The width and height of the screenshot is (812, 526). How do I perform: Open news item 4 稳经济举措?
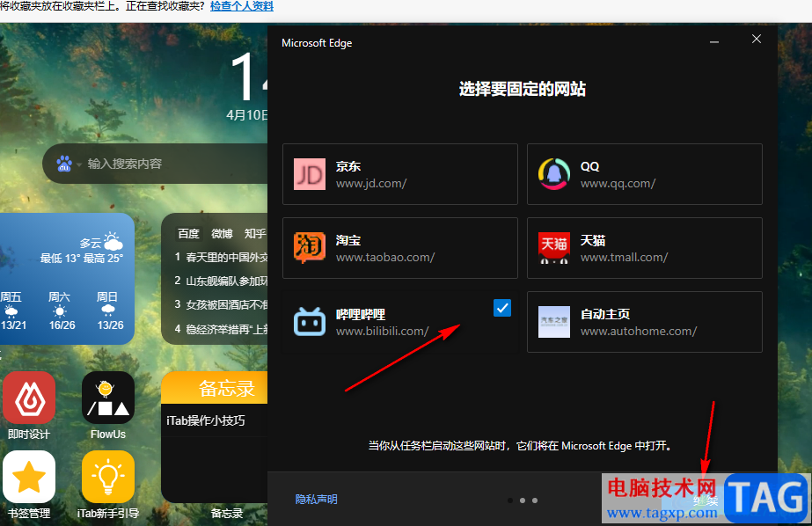click(x=222, y=329)
